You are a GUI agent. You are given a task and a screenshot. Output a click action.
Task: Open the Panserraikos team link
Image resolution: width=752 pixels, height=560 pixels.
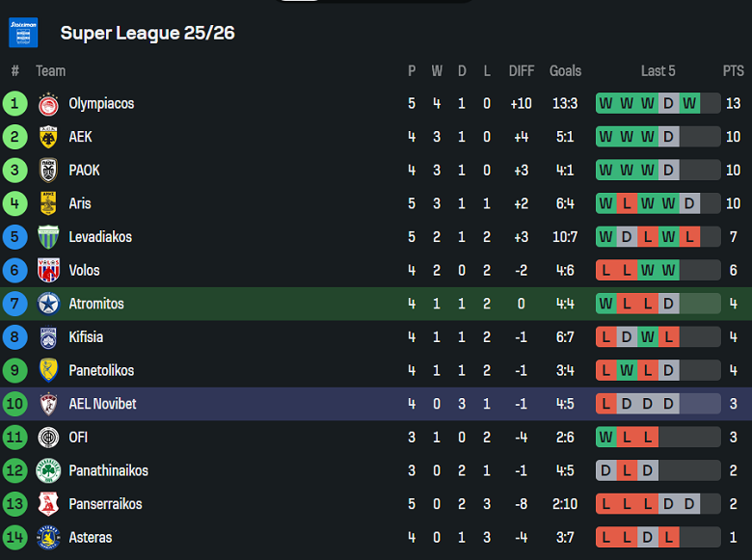tap(105, 504)
